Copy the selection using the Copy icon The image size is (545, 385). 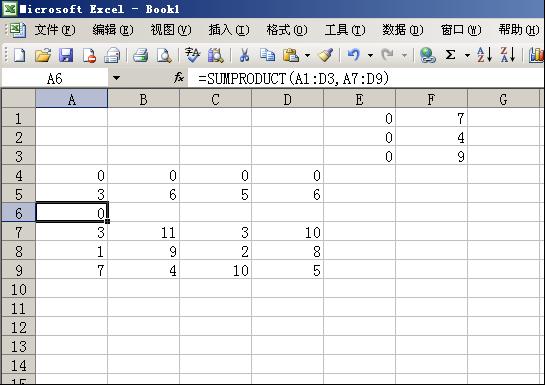pyautogui.click(x=267, y=55)
